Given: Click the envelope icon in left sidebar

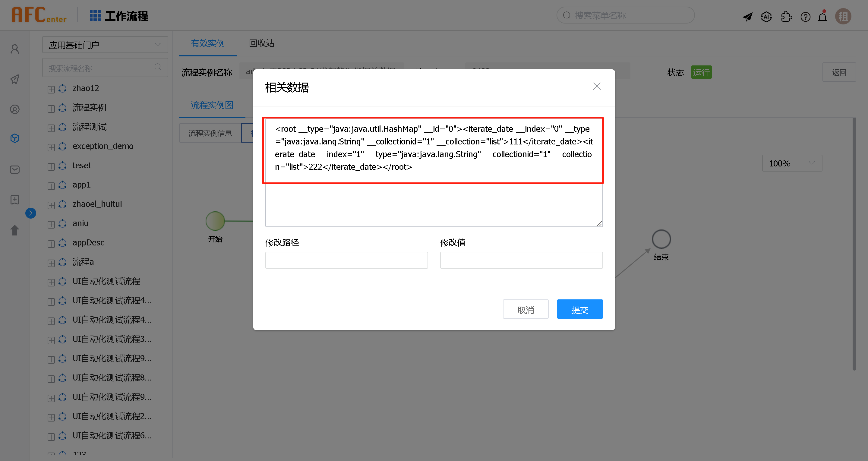Looking at the screenshot, I should coord(15,169).
